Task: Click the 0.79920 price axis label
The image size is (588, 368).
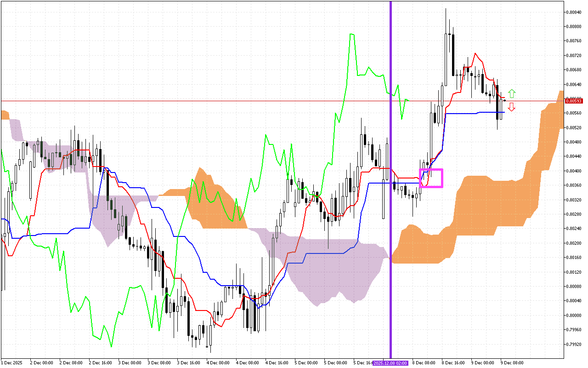Action: pyautogui.click(x=574, y=344)
